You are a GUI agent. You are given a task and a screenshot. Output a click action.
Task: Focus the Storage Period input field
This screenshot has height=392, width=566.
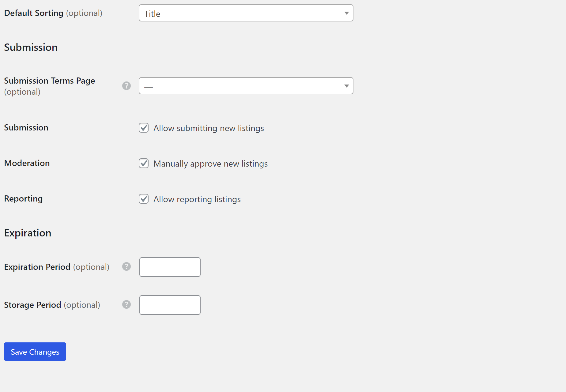pos(170,305)
